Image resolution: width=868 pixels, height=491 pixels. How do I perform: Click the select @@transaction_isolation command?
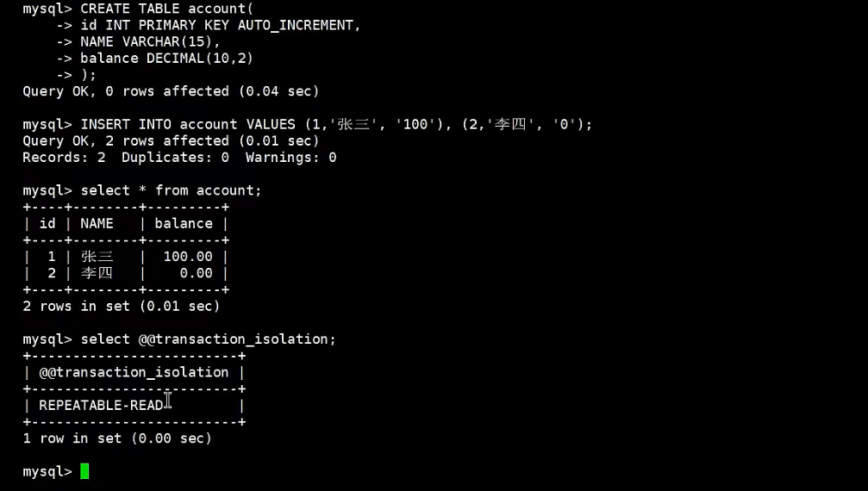pos(208,339)
